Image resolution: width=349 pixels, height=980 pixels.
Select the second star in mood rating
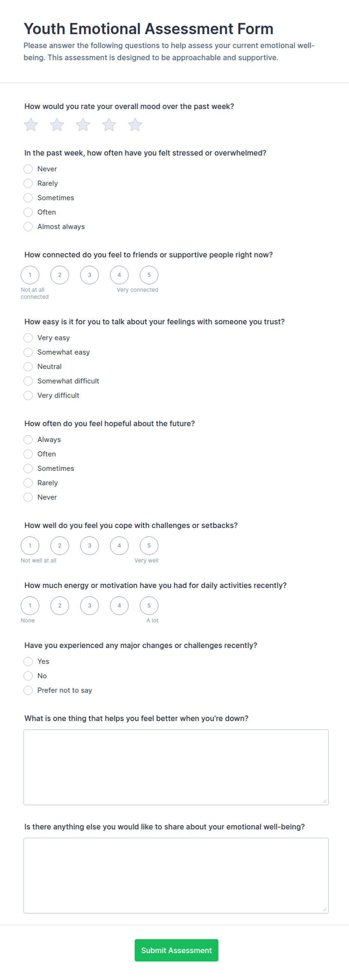(x=57, y=125)
